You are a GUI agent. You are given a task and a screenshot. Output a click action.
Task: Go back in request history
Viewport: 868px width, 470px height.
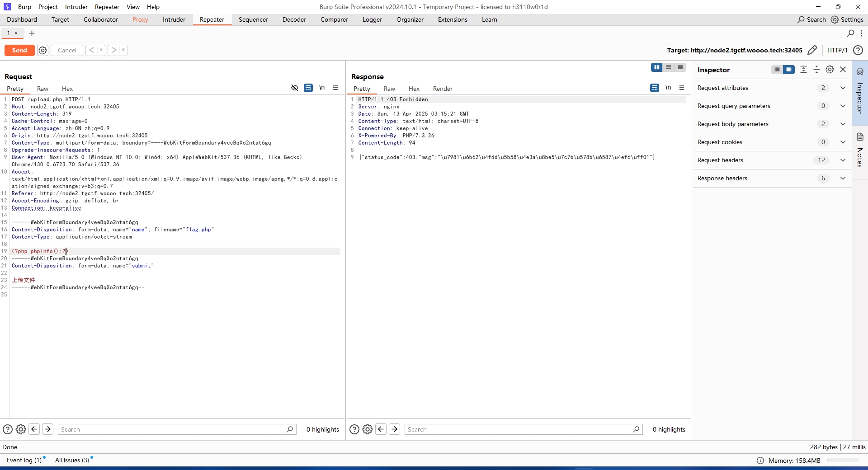pyautogui.click(x=91, y=50)
